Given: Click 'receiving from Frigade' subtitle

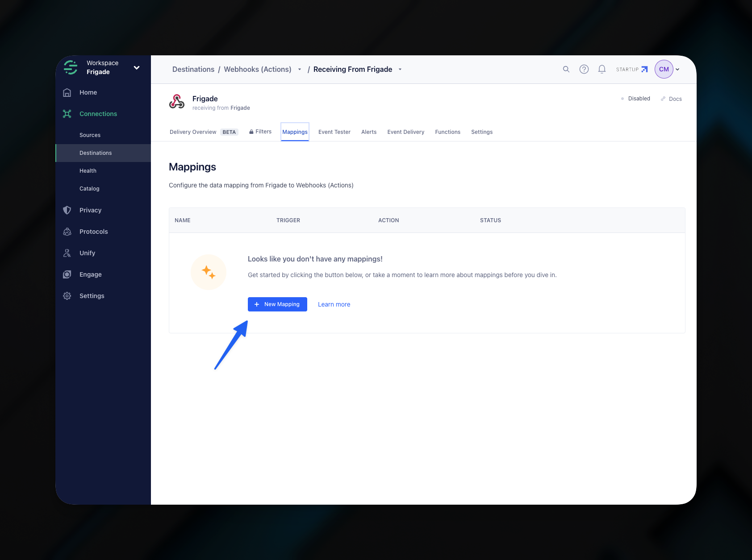Looking at the screenshot, I should [221, 108].
